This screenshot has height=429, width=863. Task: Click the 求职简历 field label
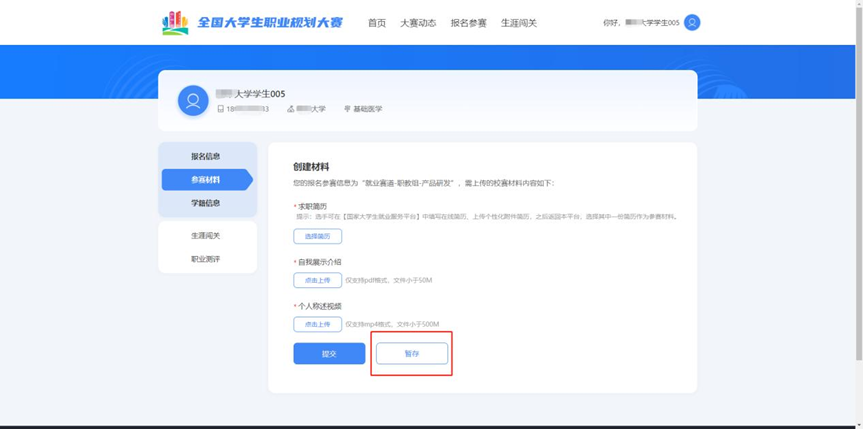pos(312,207)
